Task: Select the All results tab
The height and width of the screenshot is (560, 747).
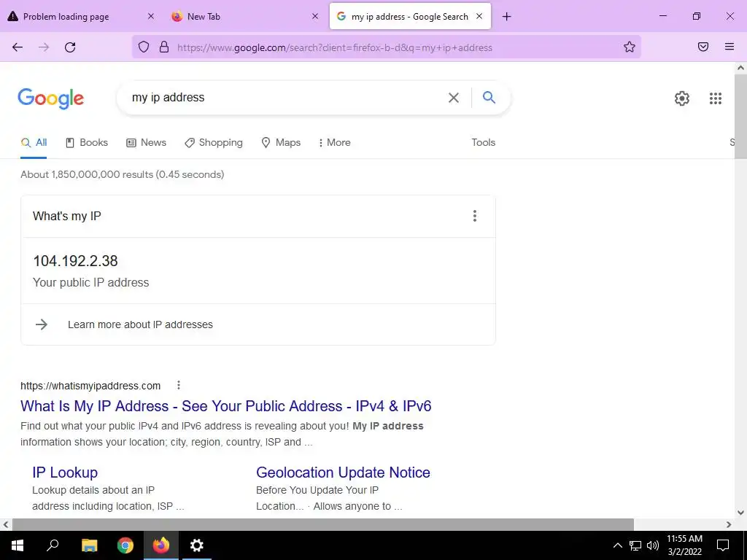Action: point(34,142)
